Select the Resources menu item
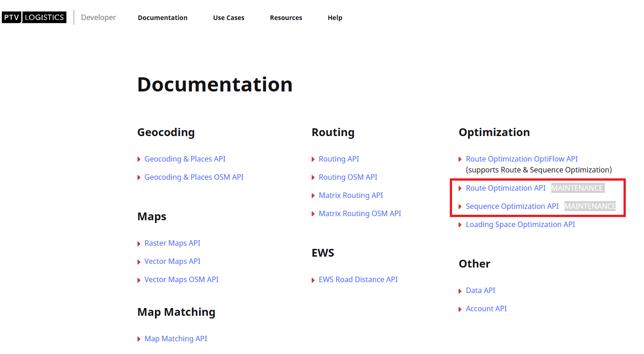Viewport: 644px width, 354px height. (x=286, y=18)
